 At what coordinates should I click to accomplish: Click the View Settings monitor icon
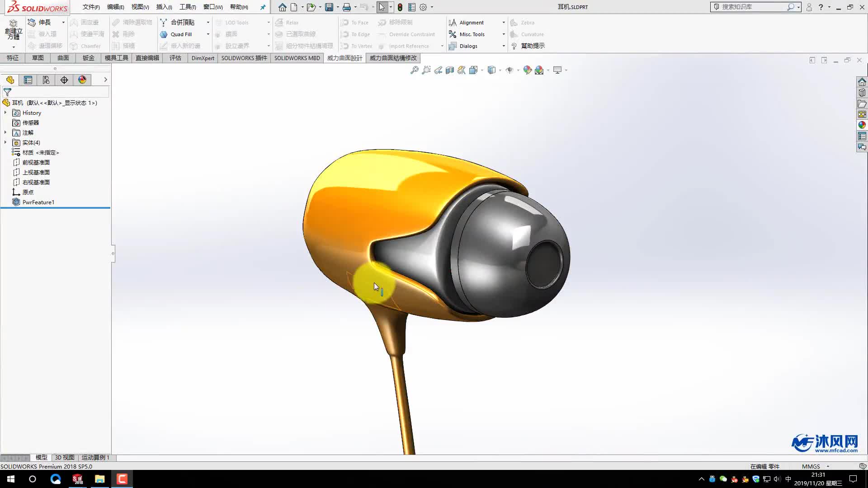[x=557, y=70]
